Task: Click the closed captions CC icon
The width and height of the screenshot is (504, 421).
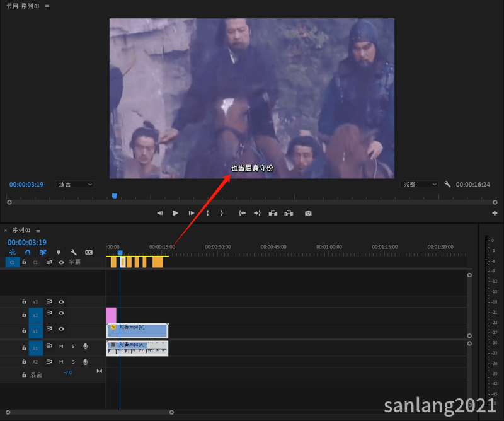Action: pos(89,252)
